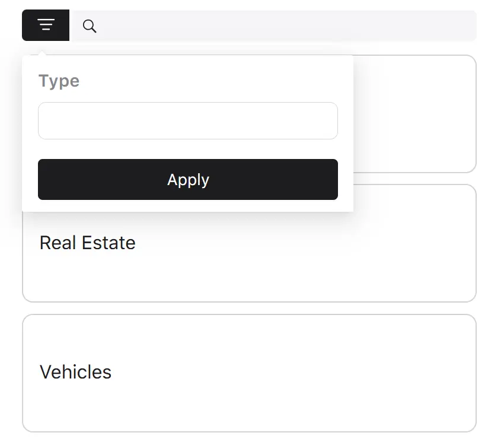504x439 pixels.
Task: Click the Real Estate text
Action: 87,243
